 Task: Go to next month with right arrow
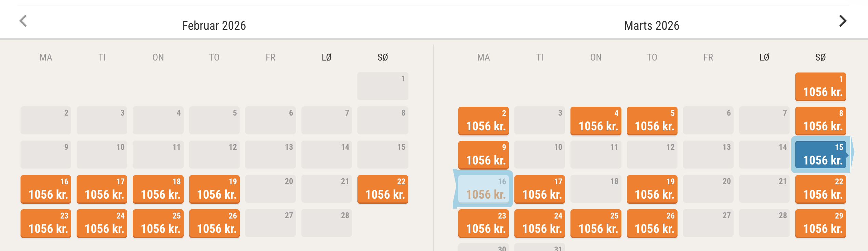coord(843,21)
